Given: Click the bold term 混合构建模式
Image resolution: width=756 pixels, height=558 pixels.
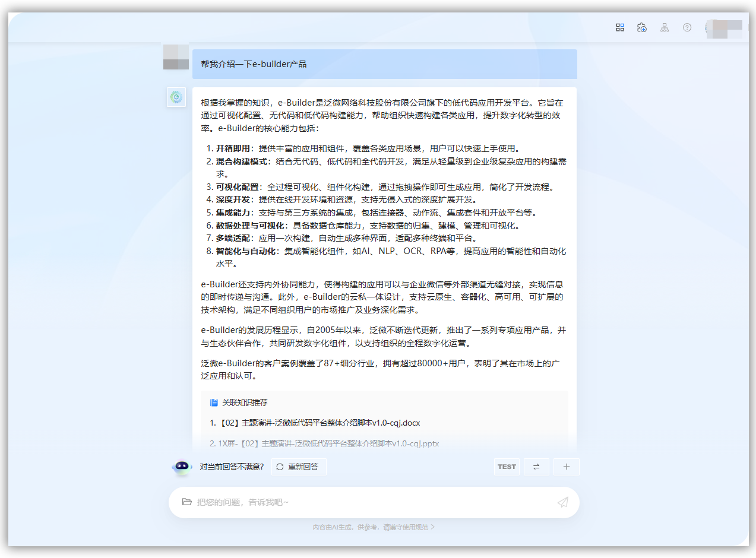Looking at the screenshot, I should [241, 161].
